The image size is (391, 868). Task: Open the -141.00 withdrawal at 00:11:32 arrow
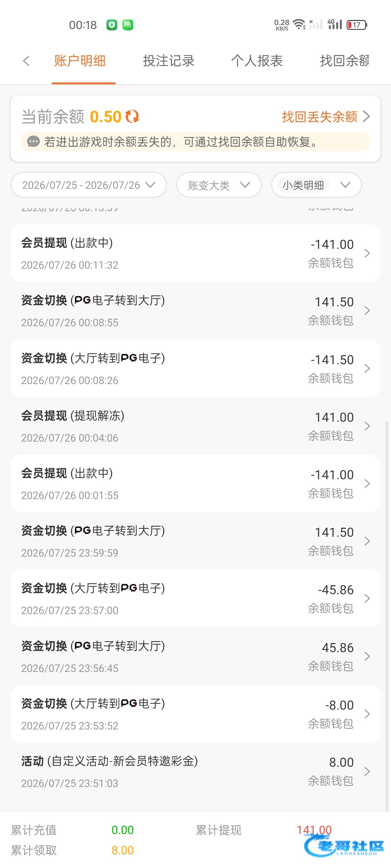click(x=367, y=253)
